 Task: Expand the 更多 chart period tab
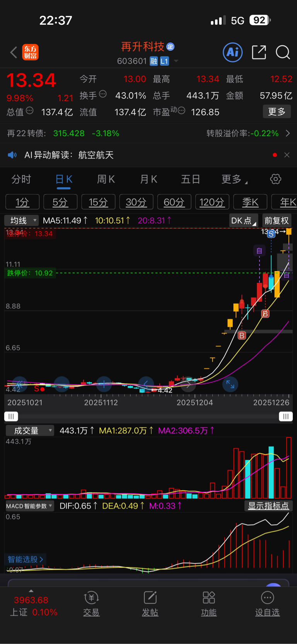(x=234, y=179)
